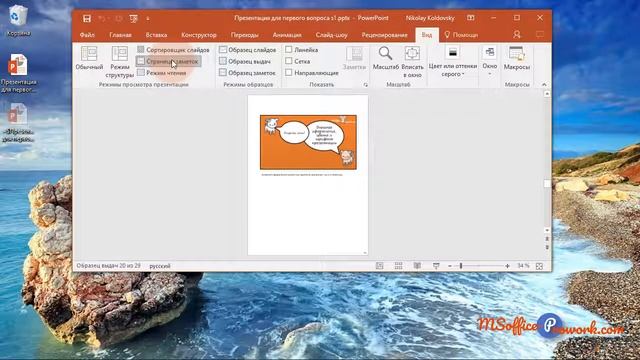Click Вписать в окно button
This screenshot has width=640, height=360.
pyautogui.click(x=412, y=62)
